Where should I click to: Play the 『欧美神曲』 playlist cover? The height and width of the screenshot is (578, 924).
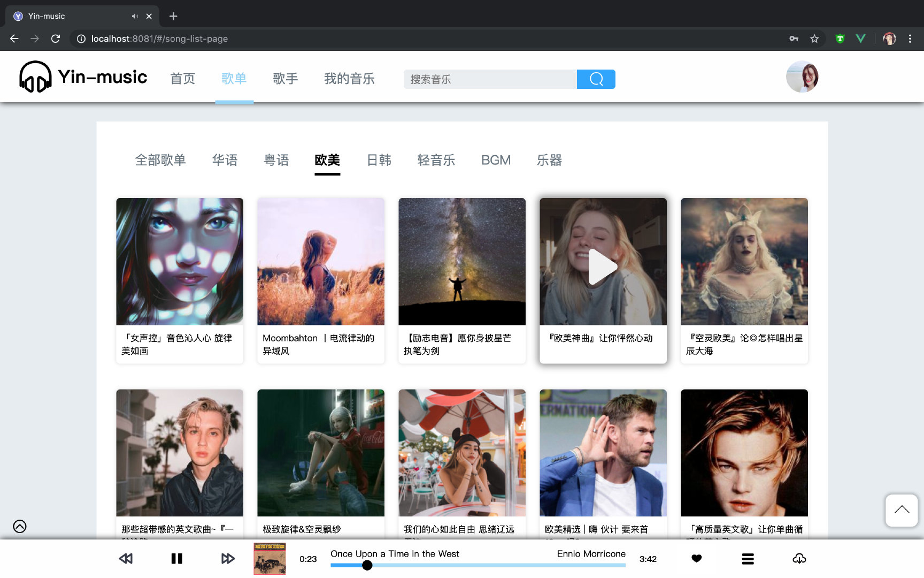tap(603, 266)
